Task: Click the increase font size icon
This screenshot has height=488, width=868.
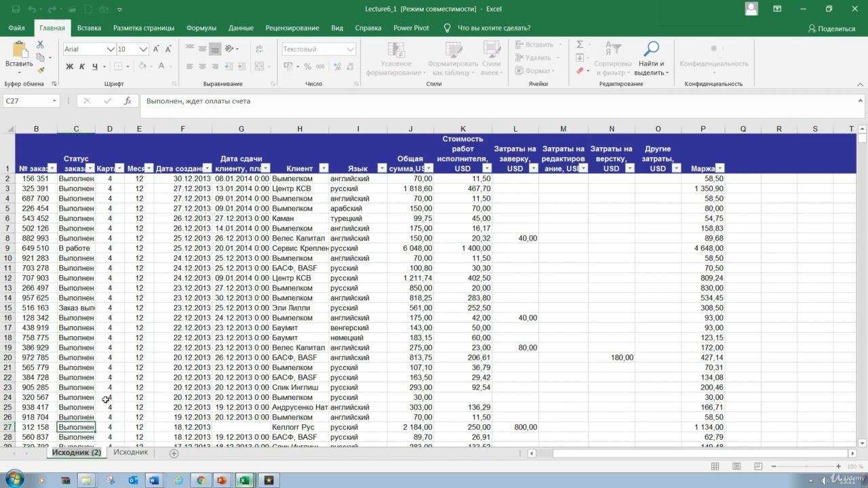Action: point(156,49)
